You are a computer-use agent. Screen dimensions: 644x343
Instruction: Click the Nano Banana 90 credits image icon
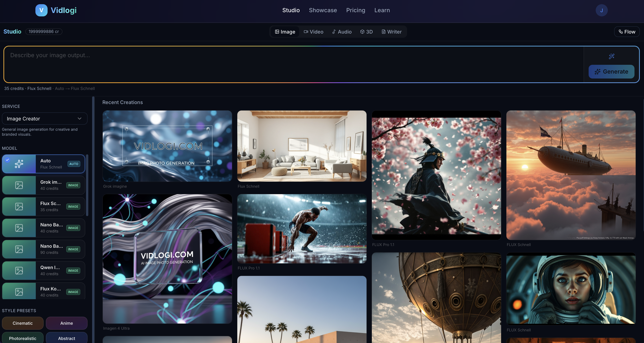19,249
